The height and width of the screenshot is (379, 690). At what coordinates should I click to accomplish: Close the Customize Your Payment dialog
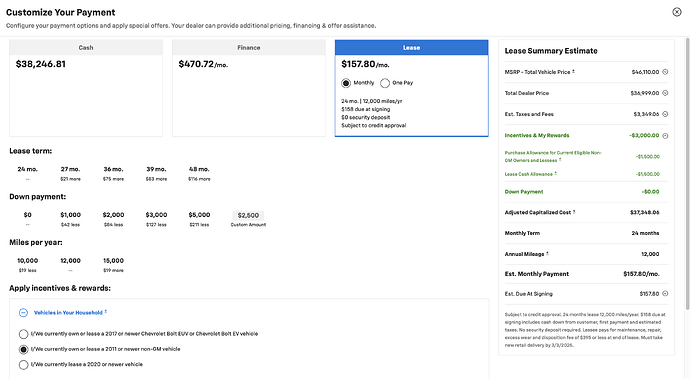677,12
